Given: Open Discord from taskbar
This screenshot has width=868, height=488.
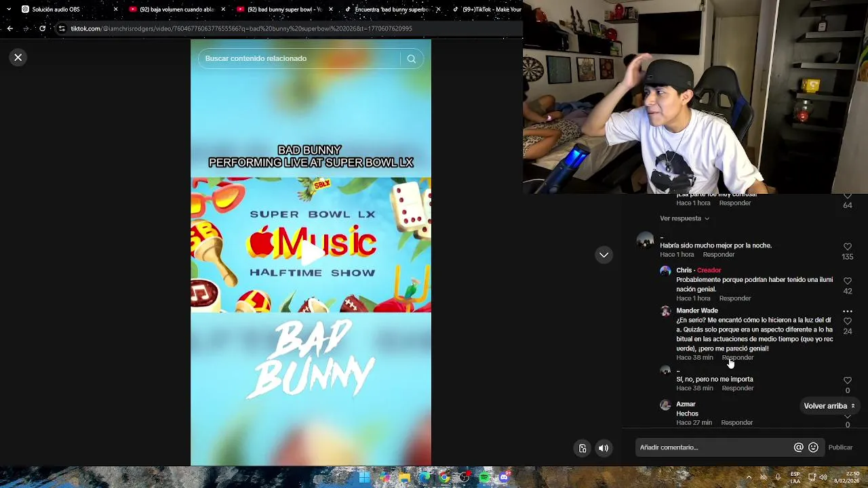Looking at the screenshot, I should pos(504,478).
